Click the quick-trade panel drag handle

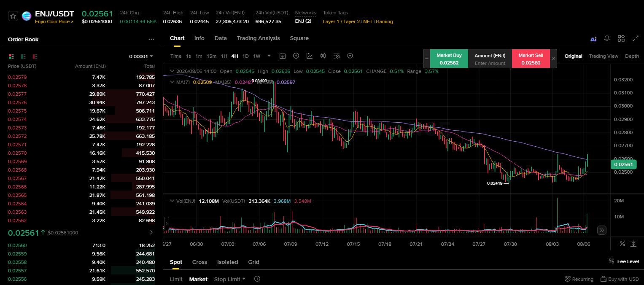(x=427, y=59)
